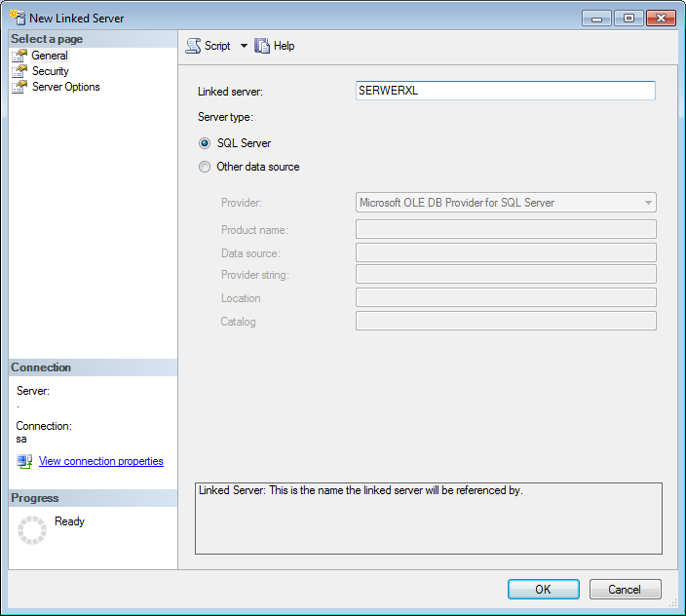The width and height of the screenshot is (686, 616).
Task: Click the 'Ready' status text
Action: 69,521
